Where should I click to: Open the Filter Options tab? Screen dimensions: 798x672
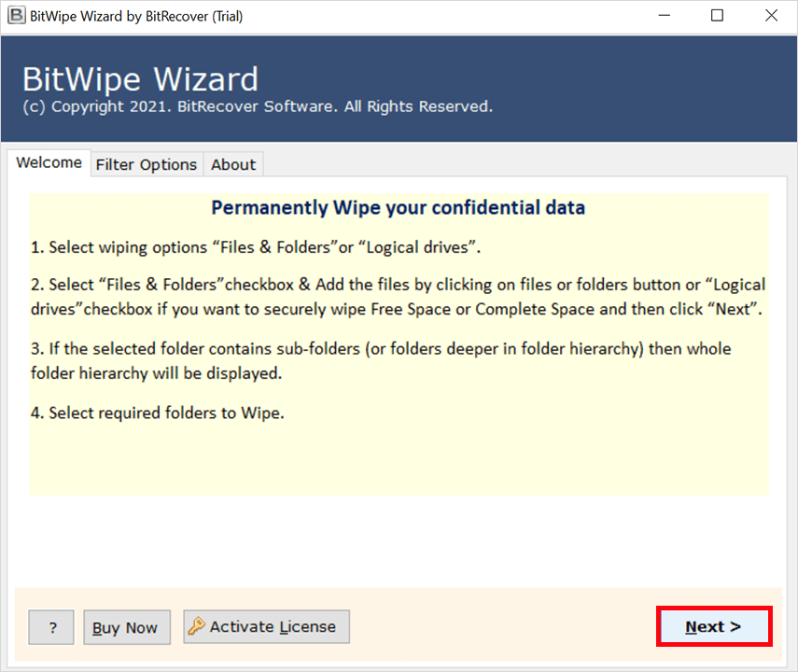click(x=147, y=164)
